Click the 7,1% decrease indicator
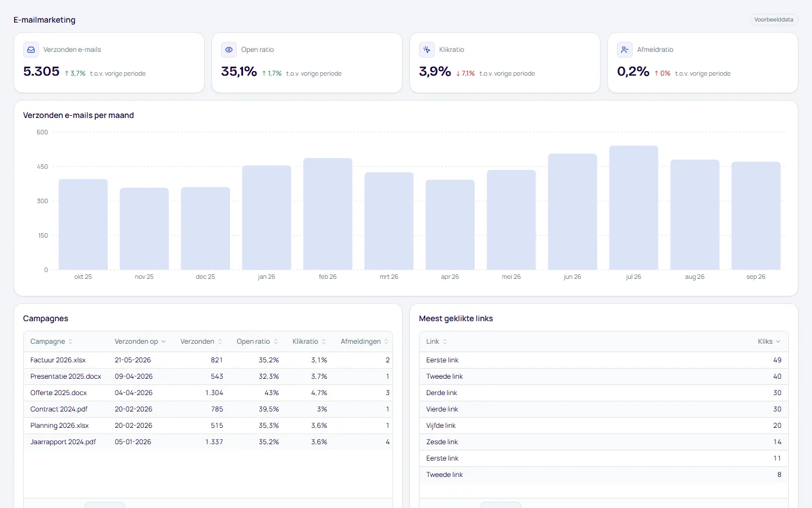The width and height of the screenshot is (812, 508). pyautogui.click(x=465, y=73)
